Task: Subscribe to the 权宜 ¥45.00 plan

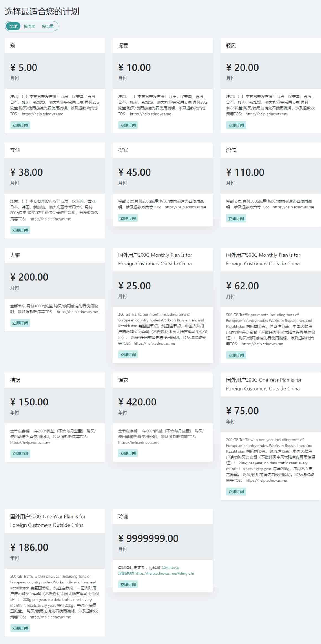Action: point(128,218)
